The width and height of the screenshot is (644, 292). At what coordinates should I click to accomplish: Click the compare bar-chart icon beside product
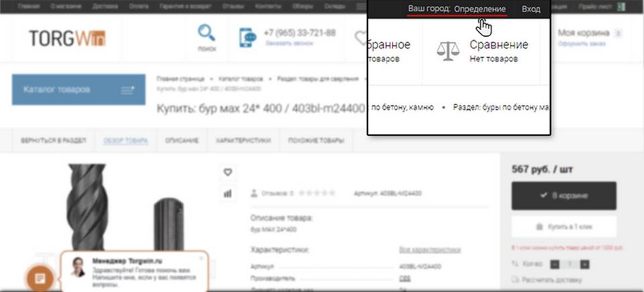[227, 193]
